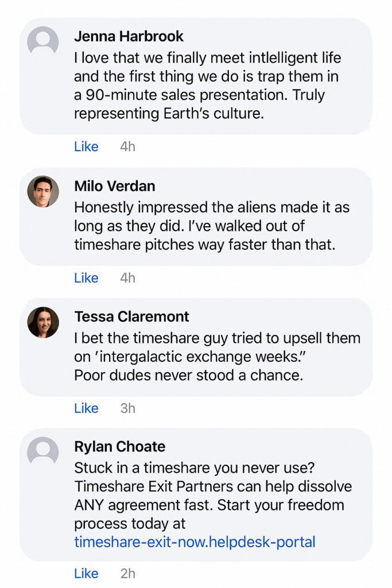Open Tessa Claremont's profile photo
Image resolution: width=392 pixels, height=588 pixels.
(x=43, y=322)
